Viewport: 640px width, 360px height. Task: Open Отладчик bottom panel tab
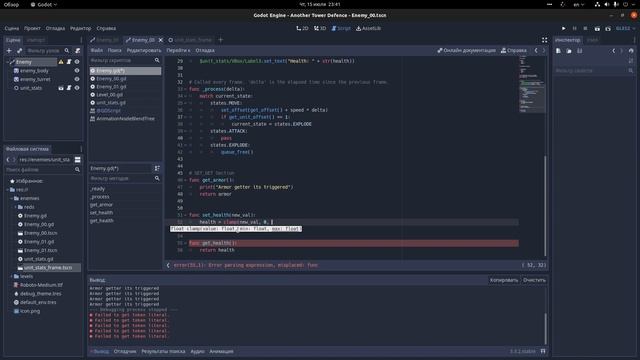(124, 351)
